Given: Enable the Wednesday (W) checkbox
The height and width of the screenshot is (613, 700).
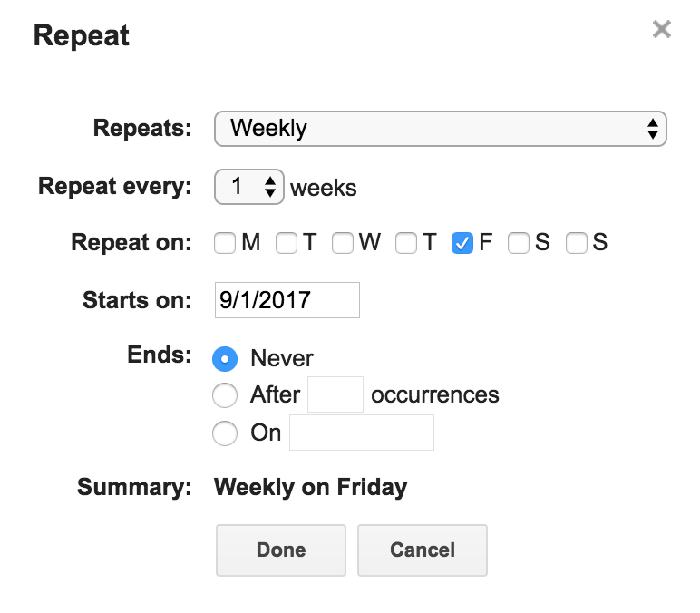Looking at the screenshot, I should coord(343,243).
